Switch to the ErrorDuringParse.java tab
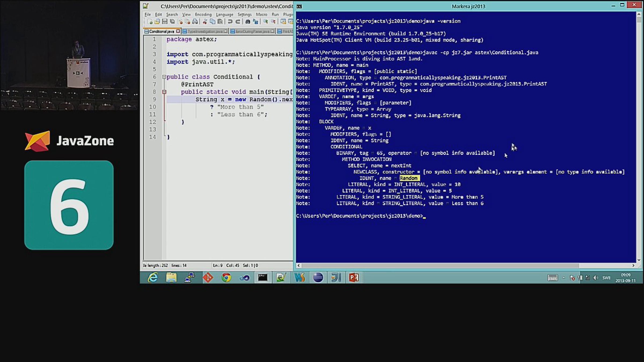644x362 pixels. coord(252,31)
